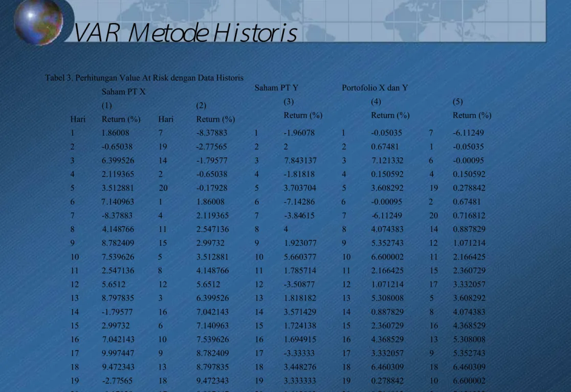
Task: Select the column label (4)
Action: [376, 101]
